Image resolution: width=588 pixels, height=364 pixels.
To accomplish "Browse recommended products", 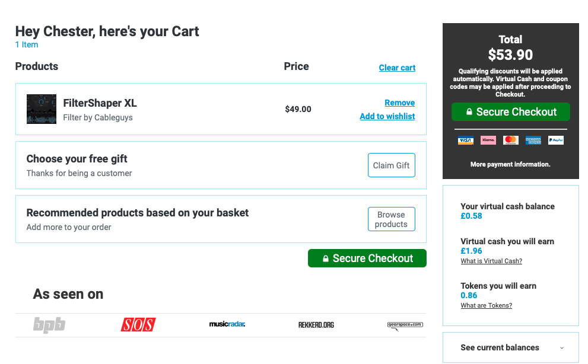I will coord(392,219).
